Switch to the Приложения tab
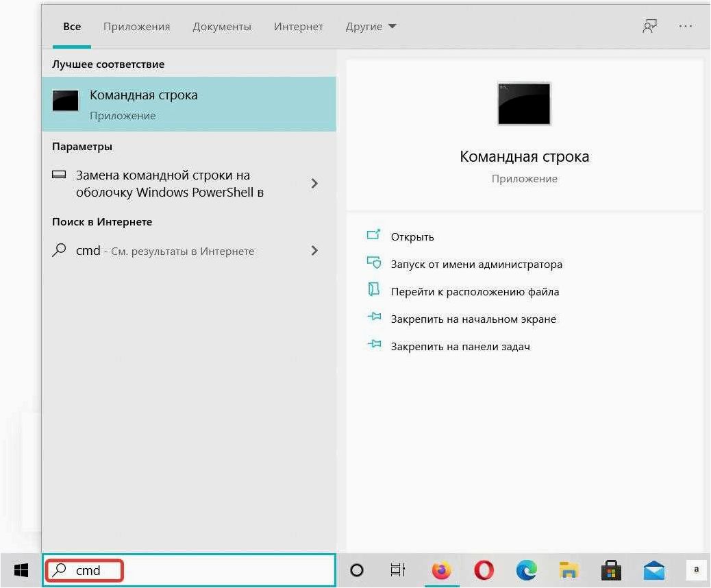711x588 pixels. [136, 27]
